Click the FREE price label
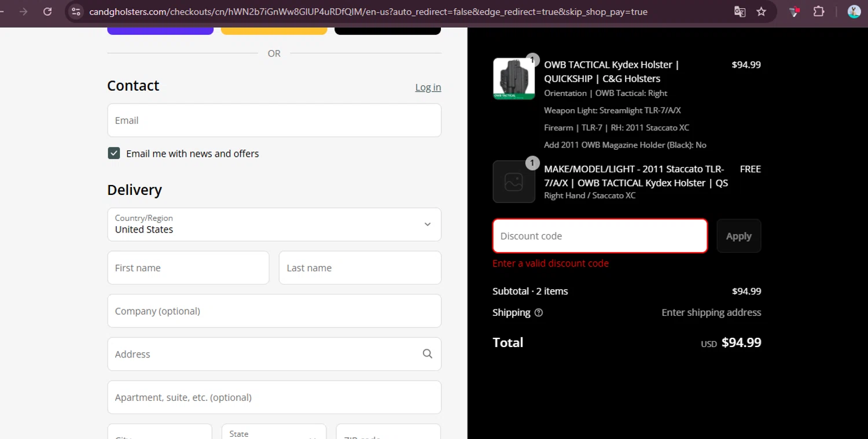 pyautogui.click(x=751, y=169)
